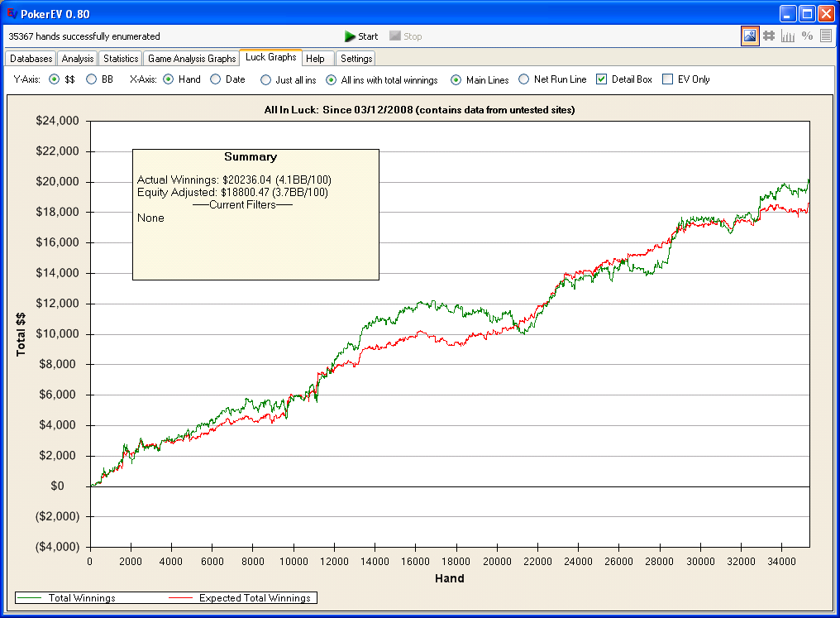This screenshot has width=840, height=618.
Task: Click the Summary detail box on graph
Action: coord(256,214)
